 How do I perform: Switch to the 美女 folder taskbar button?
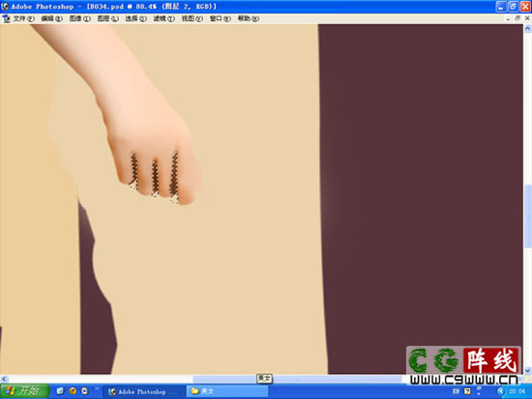tap(227, 391)
